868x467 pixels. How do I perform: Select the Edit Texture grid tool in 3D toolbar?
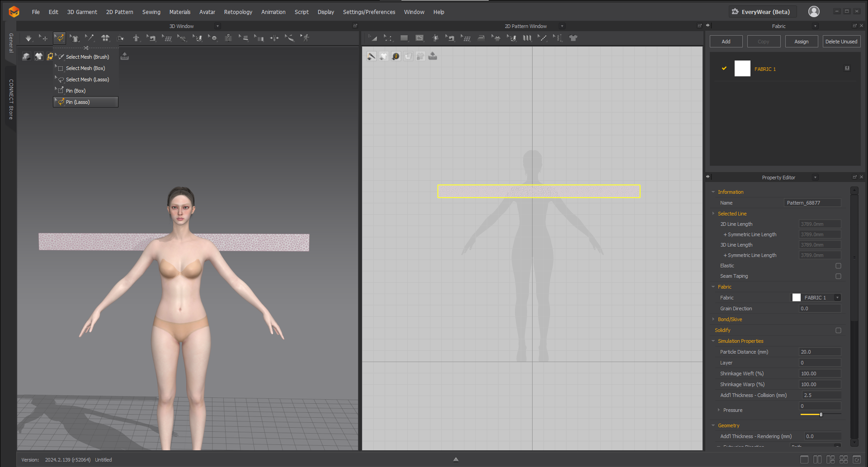167,38
